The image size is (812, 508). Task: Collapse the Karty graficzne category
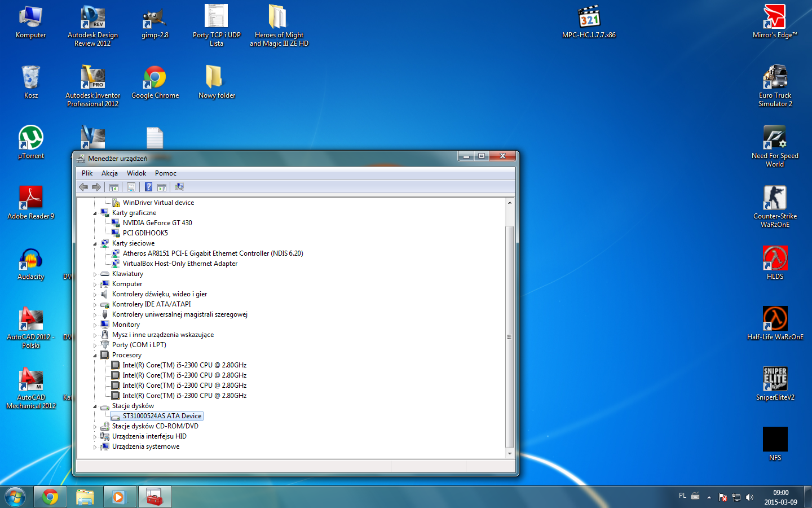tap(95, 213)
